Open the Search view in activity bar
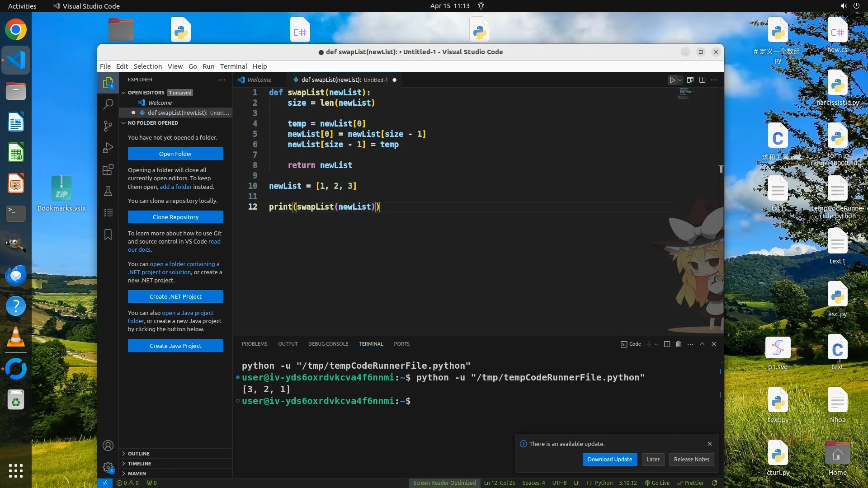 tap(108, 104)
